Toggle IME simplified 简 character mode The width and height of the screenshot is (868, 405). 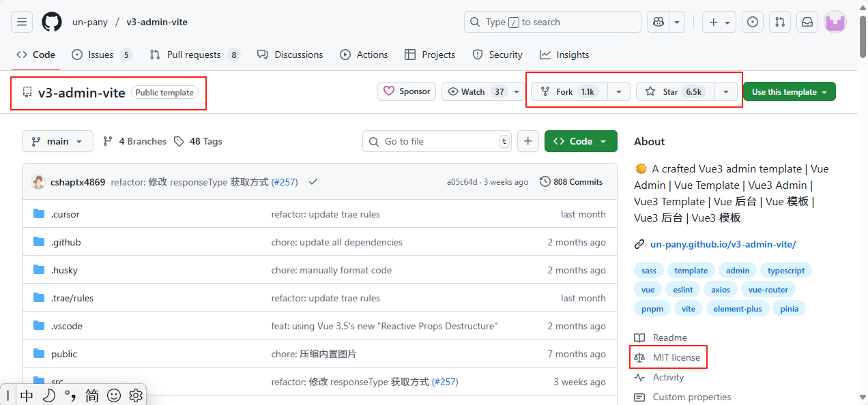coord(92,395)
